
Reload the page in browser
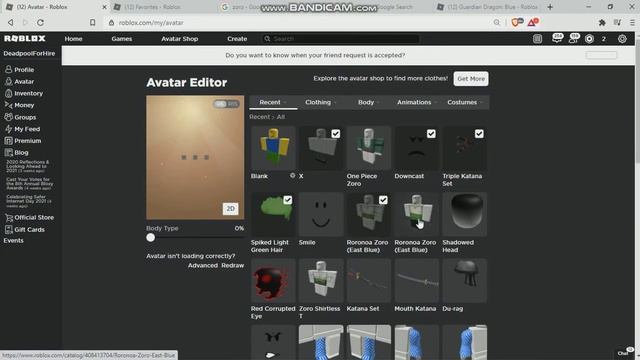click(x=40, y=22)
